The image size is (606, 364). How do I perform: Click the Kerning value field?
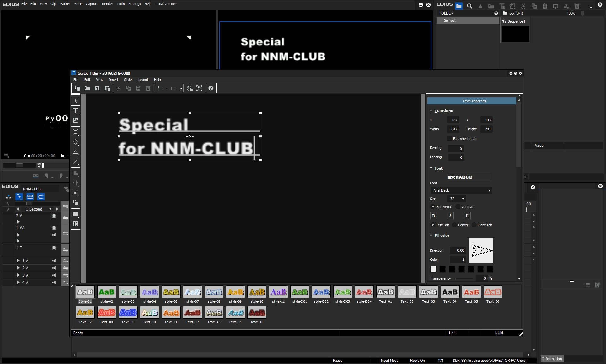[x=456, y=149]
